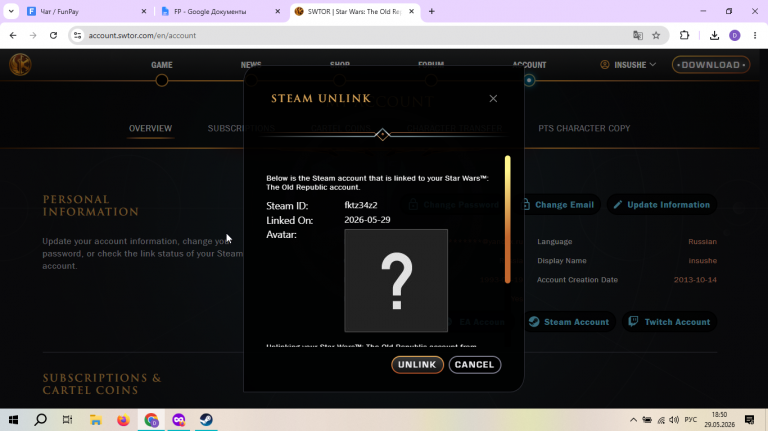Close the Steam Unlink dialog X
Image resolution: width=768 pixels, height=431 pixels.
(x=493, y=98)
